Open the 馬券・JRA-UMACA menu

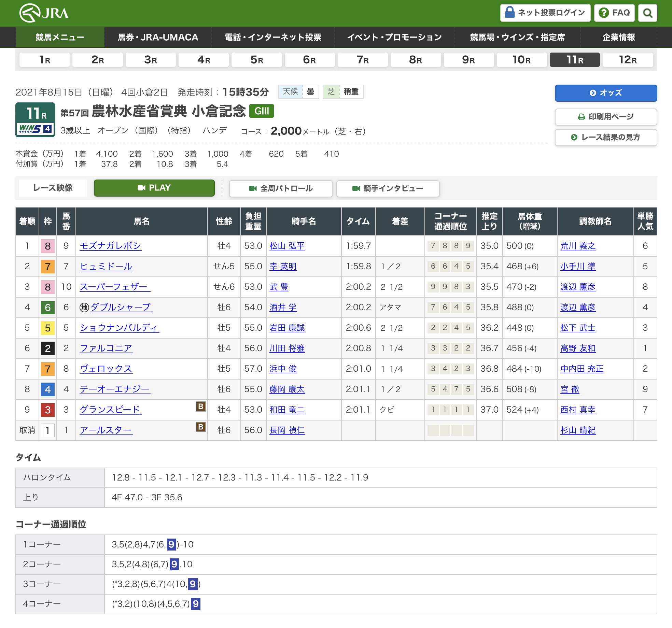pyautogui.click(x=158, y=37)
